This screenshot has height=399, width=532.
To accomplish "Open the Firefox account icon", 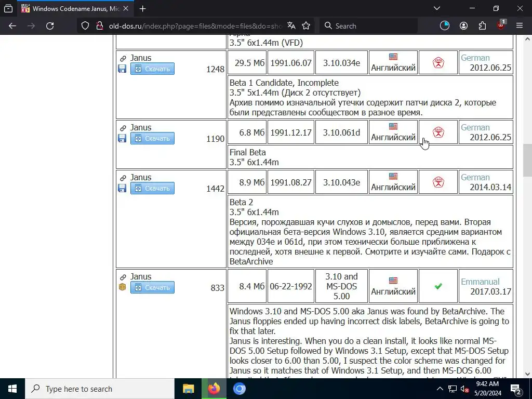I will click(463, 26).
